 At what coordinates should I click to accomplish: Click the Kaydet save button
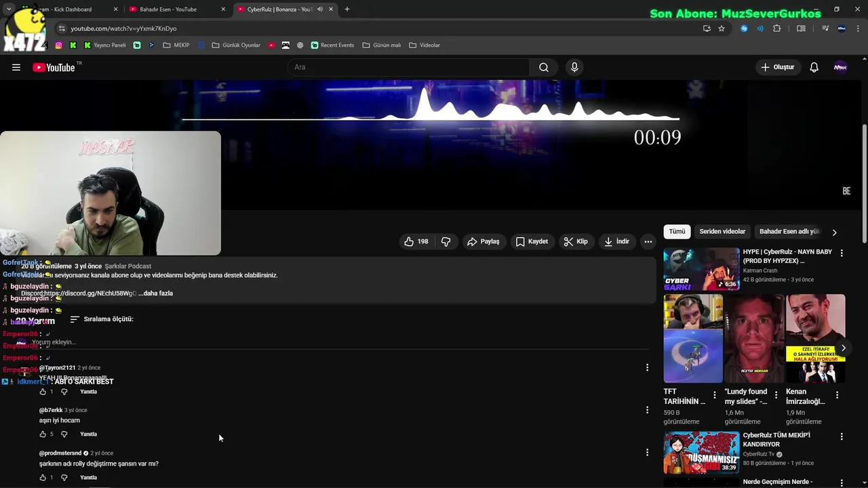[x=532, y=241]
